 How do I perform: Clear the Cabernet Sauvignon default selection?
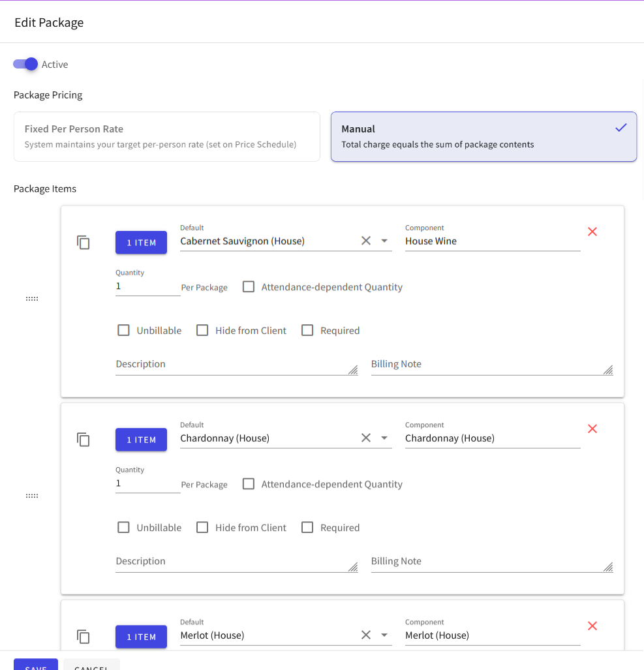coord(366,241)
